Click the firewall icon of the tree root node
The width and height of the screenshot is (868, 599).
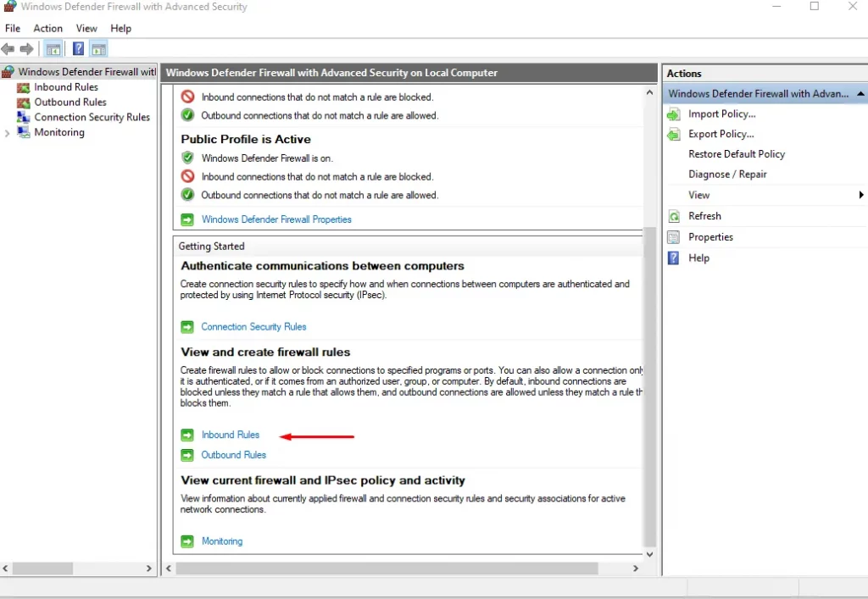(8, 72)
